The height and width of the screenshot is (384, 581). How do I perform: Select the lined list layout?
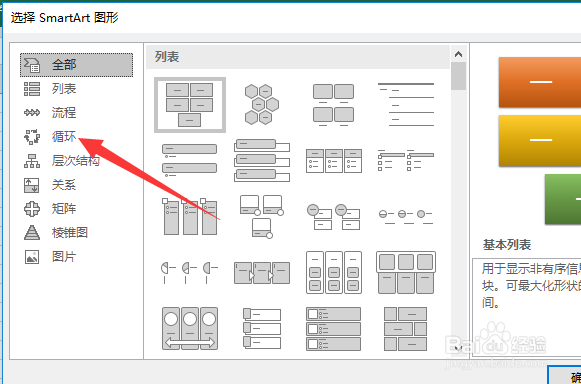coord(406,105)
